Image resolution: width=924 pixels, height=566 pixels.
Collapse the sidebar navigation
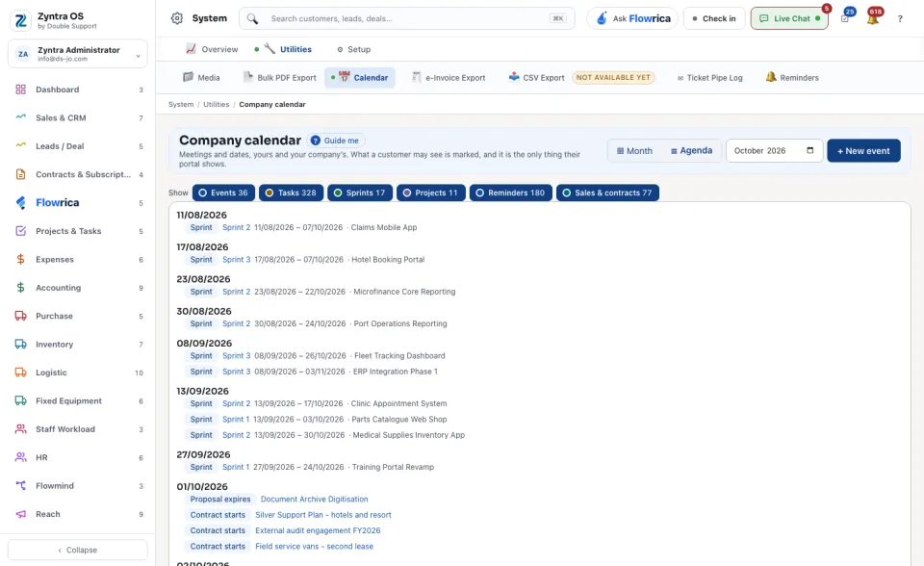78,550
